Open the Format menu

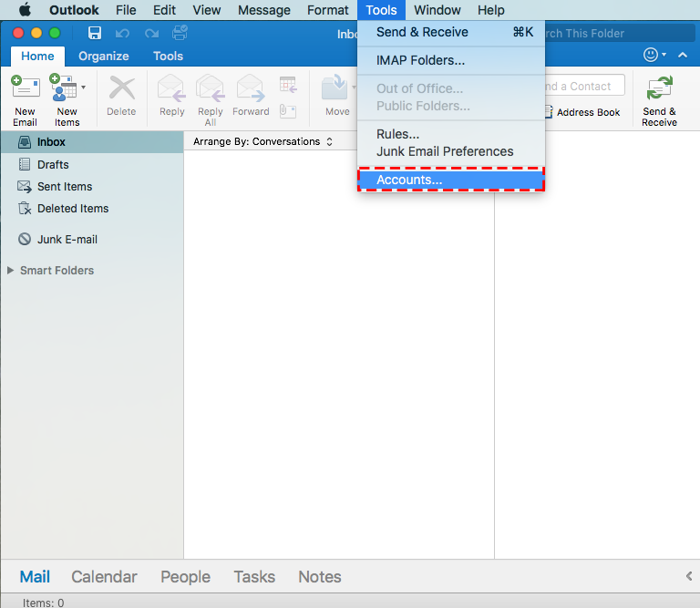328,10
